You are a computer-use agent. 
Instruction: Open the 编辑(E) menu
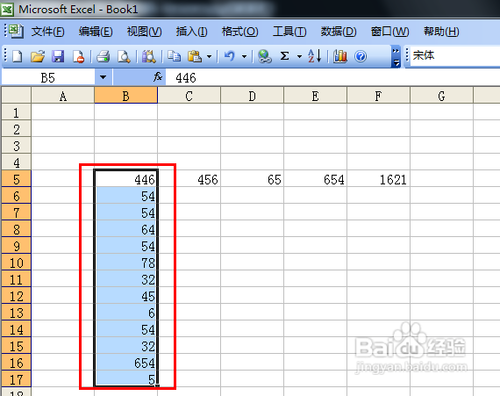(96, 32)
